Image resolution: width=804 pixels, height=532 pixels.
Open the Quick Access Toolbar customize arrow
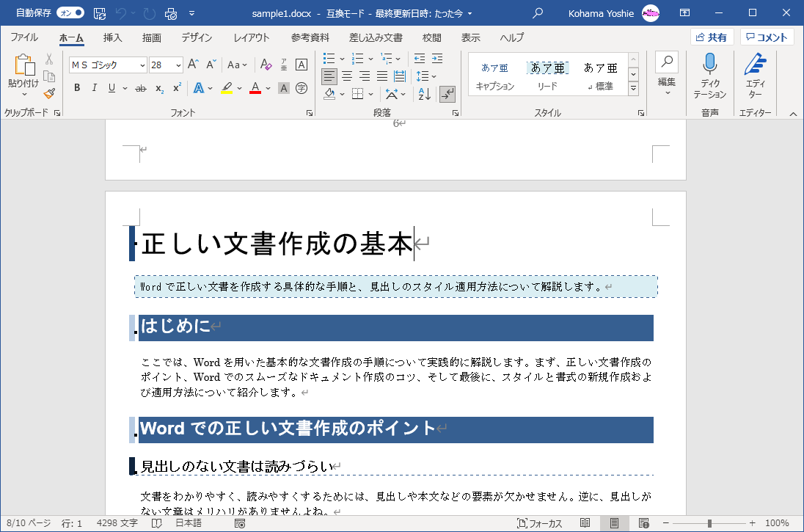point(191,13)
